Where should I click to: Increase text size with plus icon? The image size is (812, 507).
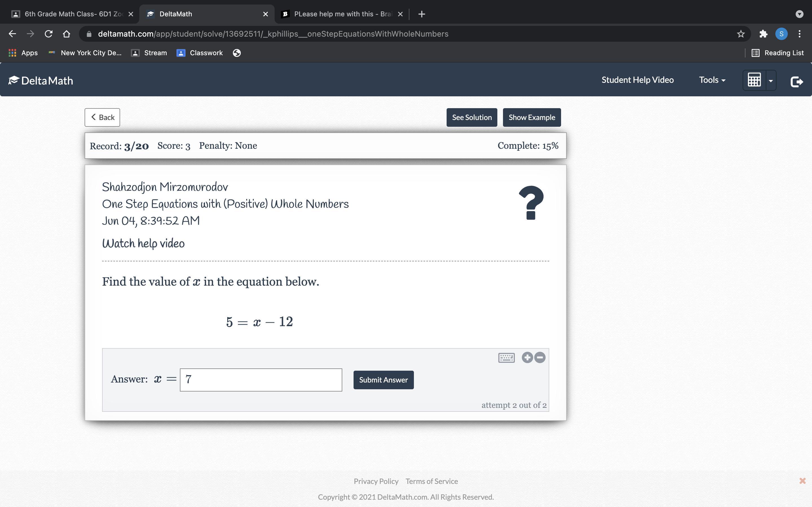(527, 358)
